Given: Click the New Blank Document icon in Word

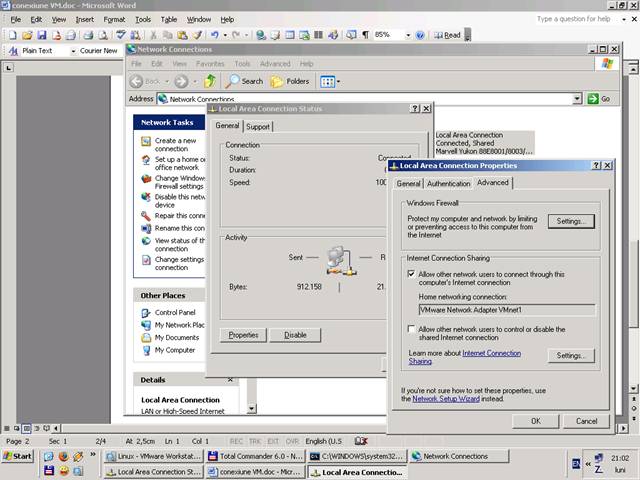Looking at the screenshot, I should coord(12,35).
